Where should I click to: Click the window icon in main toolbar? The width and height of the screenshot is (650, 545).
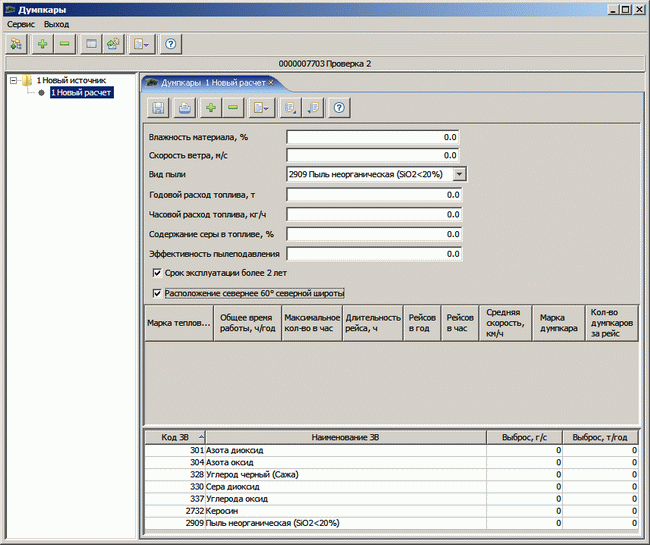click(x=91, y=44)
